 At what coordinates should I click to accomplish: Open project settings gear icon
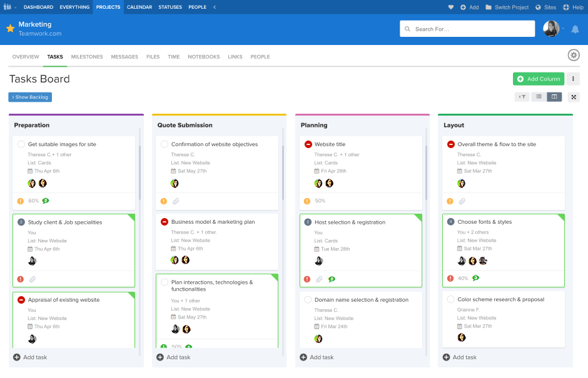574,55
